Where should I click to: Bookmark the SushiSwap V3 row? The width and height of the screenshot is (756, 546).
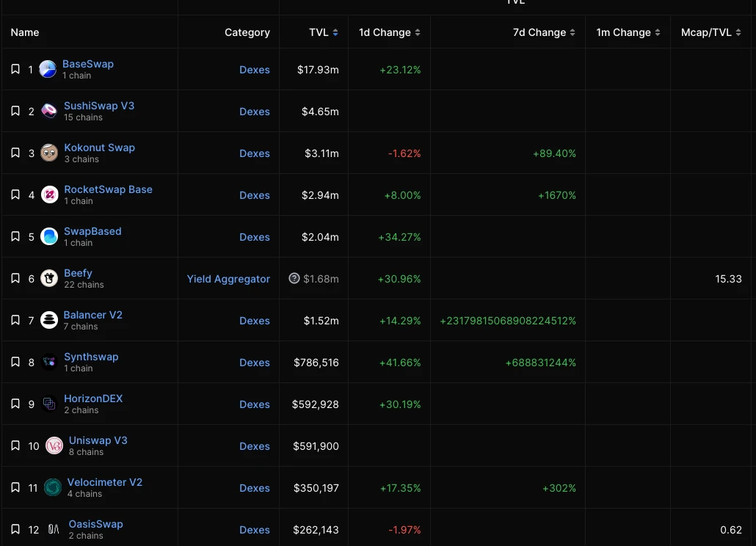(15, 112)
